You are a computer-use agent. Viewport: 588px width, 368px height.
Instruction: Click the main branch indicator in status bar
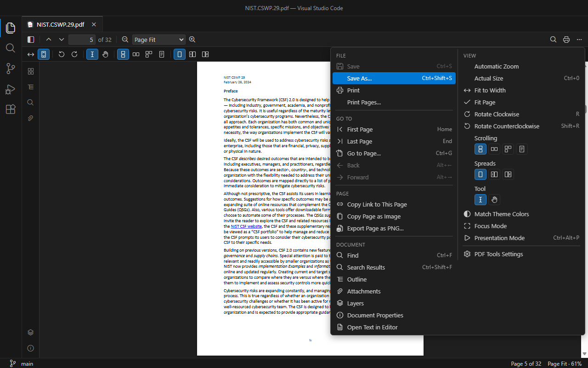click(22, 364)
